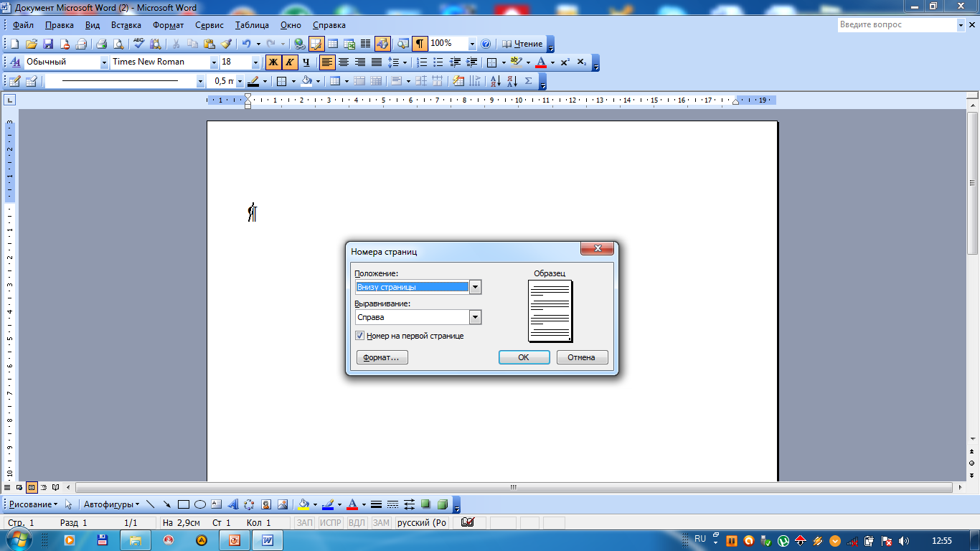Image resolution: width=980 pixels, height=551 pixels.
Task: Click the Subscript x₂ icon
Action: pyautogui.click(x=582, y=62)
